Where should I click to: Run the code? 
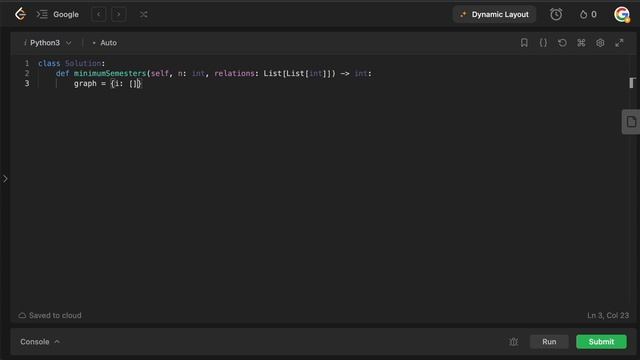coord(549,342)
